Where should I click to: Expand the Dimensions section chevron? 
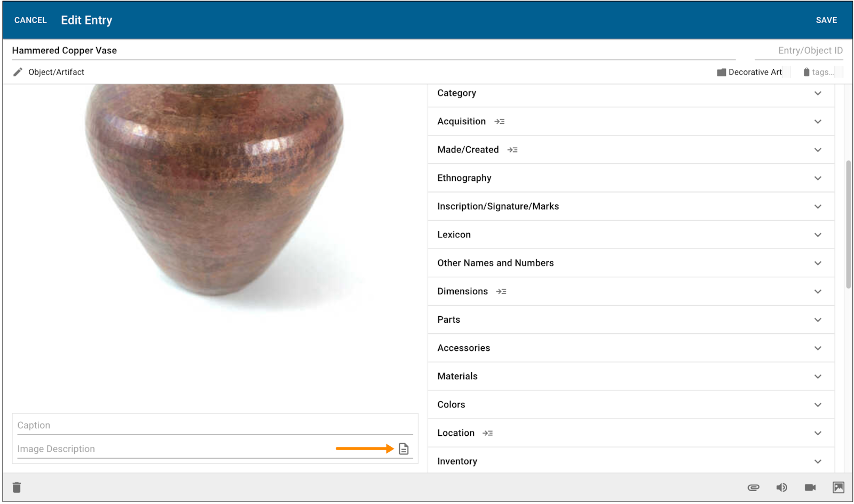(x=818, y=291)
